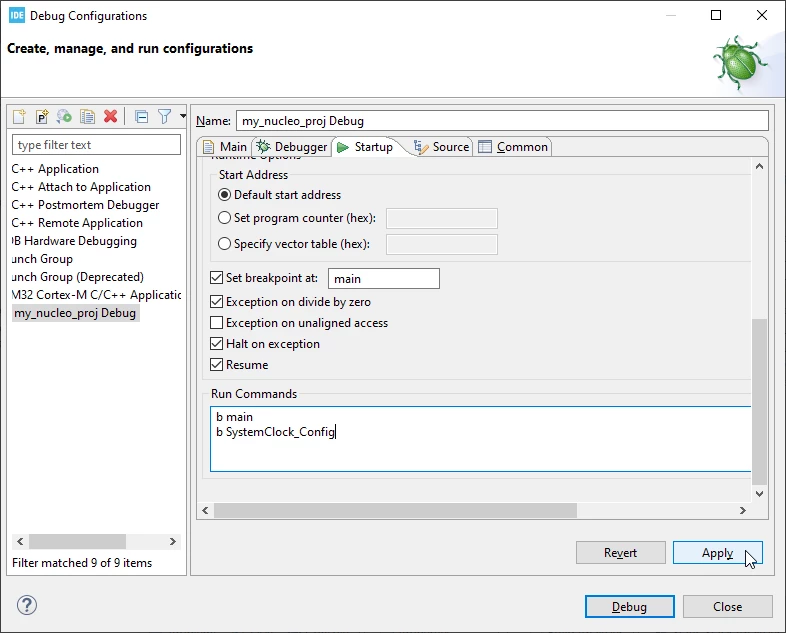Click the configuration list scroll-right arrow
Viewport: 786px width, 633px height.
[x=172, y=541]
